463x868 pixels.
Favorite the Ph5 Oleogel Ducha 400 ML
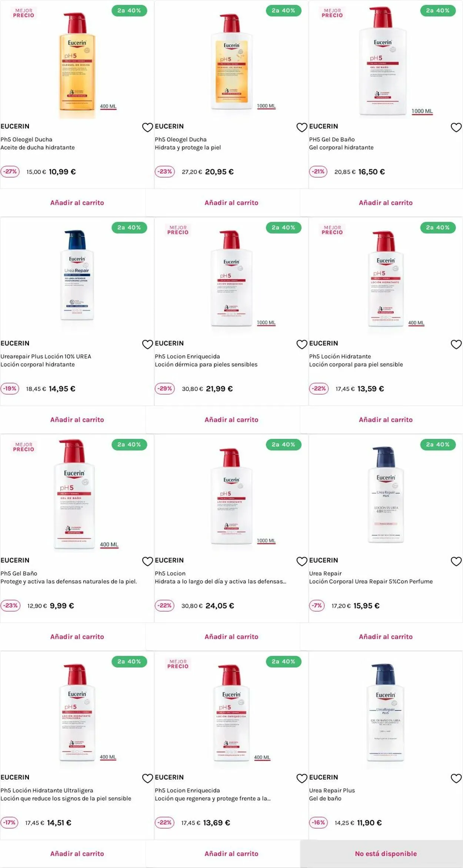click(147, 127)
